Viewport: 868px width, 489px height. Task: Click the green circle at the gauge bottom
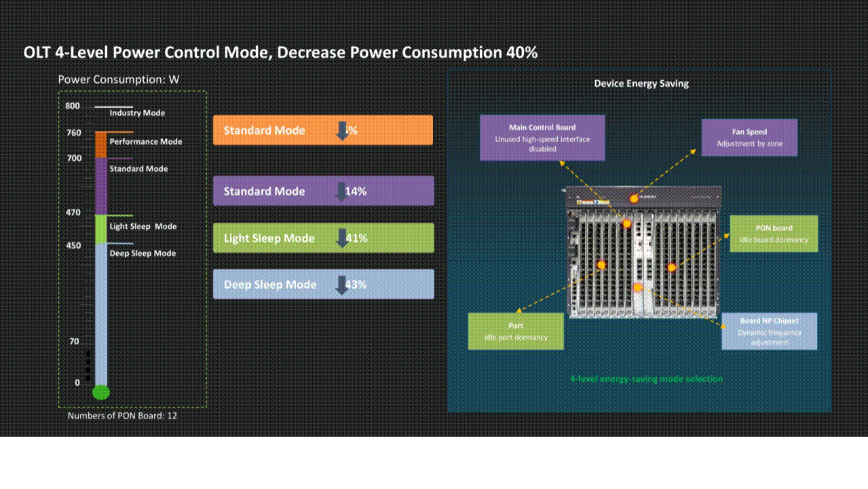click(101, 392)
